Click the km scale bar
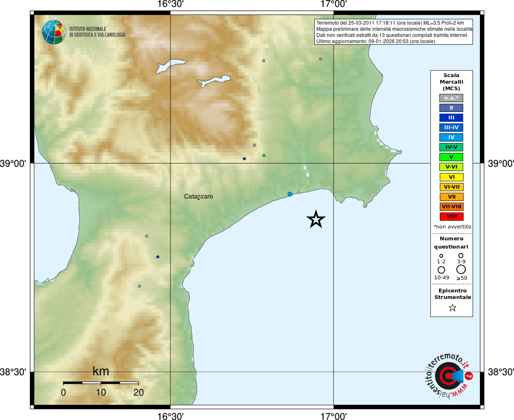Screen dimensions: 514x420 pos(101,383)
